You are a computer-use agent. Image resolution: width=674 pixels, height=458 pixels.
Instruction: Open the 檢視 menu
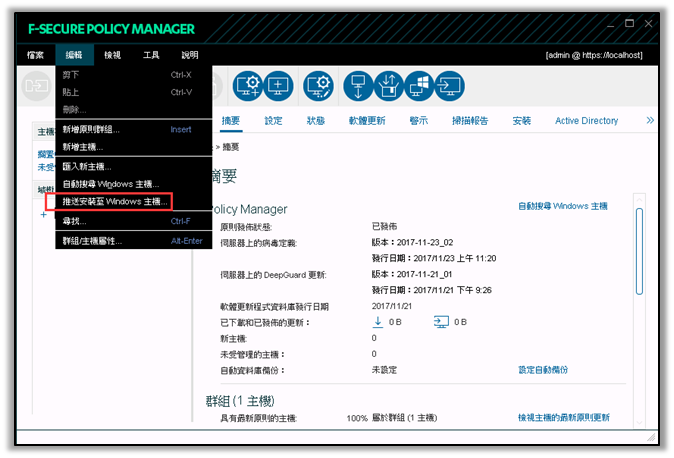pyautogui.click(x=113, y=55)
